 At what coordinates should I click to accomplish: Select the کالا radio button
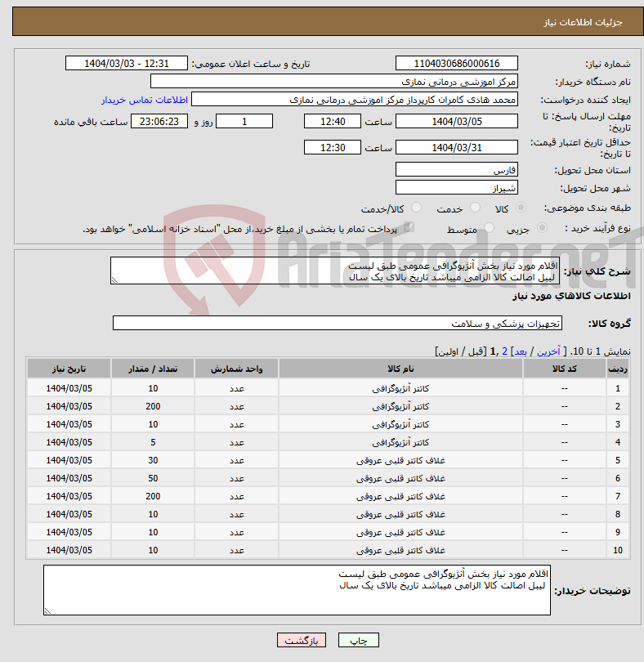click(x=521, y=208)
